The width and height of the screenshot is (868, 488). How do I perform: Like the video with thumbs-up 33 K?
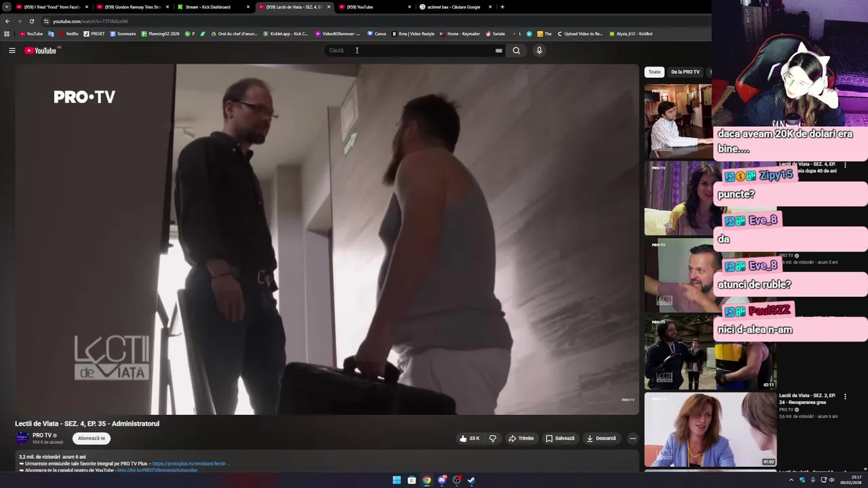[469, 439]
